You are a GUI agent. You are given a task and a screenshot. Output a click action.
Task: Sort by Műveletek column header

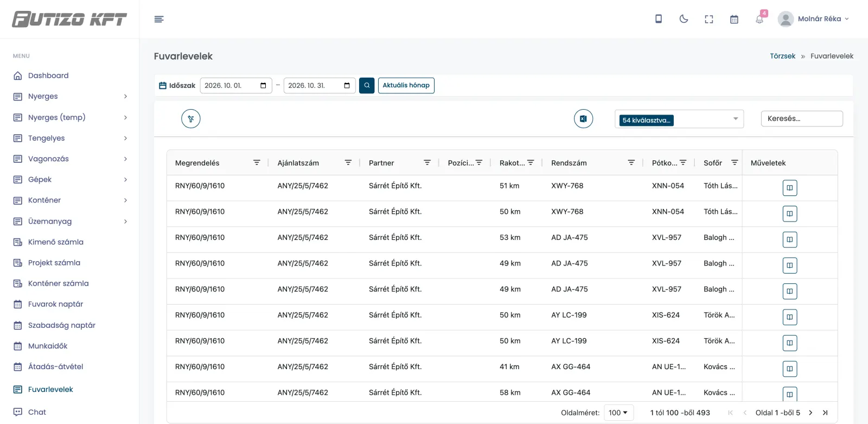click(x=768, y=163)
